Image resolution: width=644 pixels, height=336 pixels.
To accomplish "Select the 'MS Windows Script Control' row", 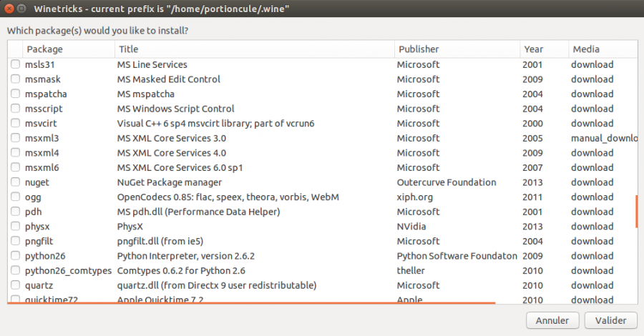I will click(175, 109).
